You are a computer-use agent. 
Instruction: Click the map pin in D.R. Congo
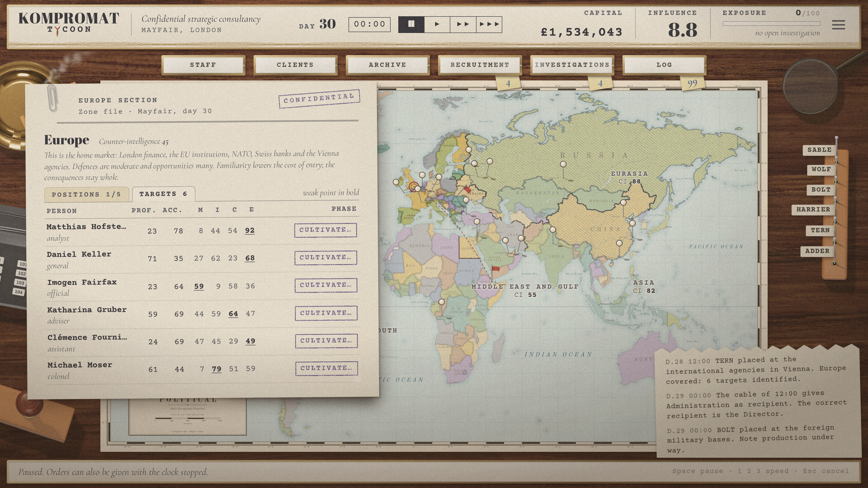[x=441, y=303]
